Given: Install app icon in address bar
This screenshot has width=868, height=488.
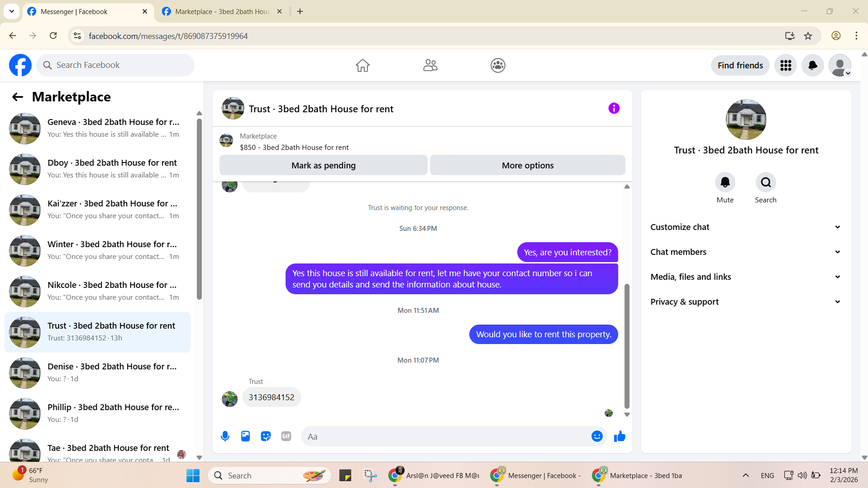Looking at the screenshot, I should click(x=790, y=36).
